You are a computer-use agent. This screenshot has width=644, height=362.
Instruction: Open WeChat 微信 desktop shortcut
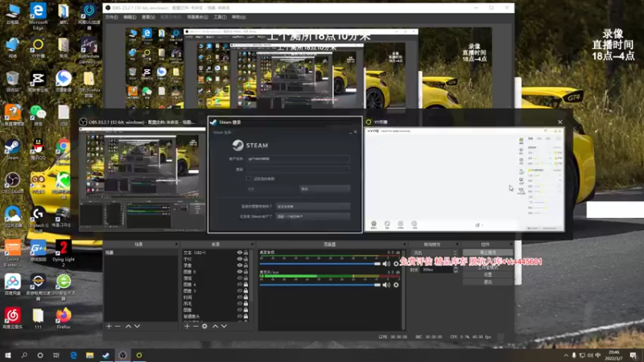point(38,115)
